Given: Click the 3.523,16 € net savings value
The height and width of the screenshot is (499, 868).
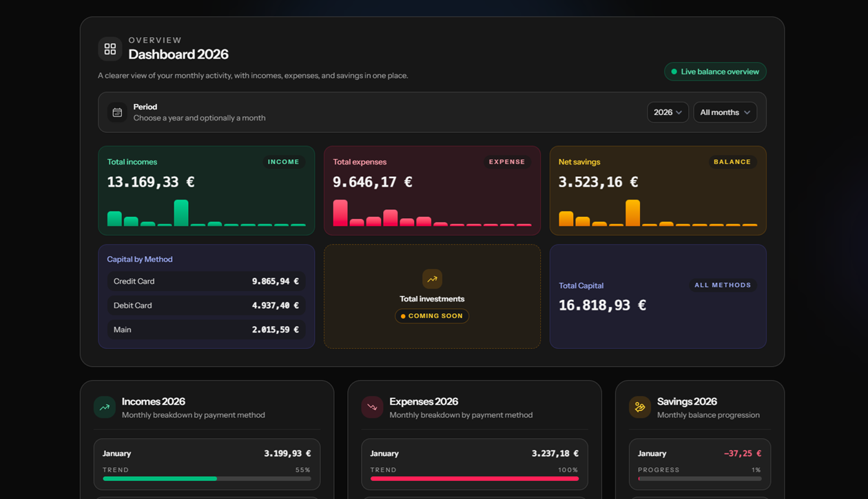Looking at the screenshot, I should [598, 182].
